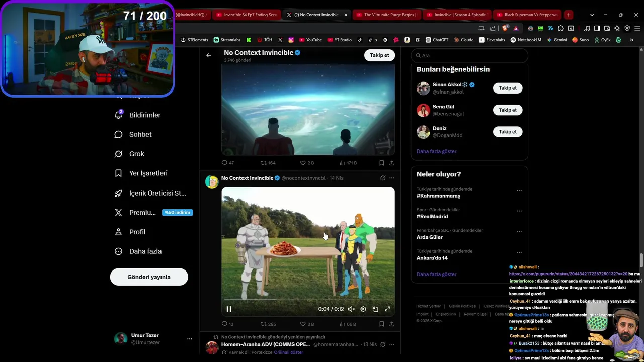Viewport: 644px width, 362px height.
Task: Open Brave Shields lion icon
Action: click(505, 28)
